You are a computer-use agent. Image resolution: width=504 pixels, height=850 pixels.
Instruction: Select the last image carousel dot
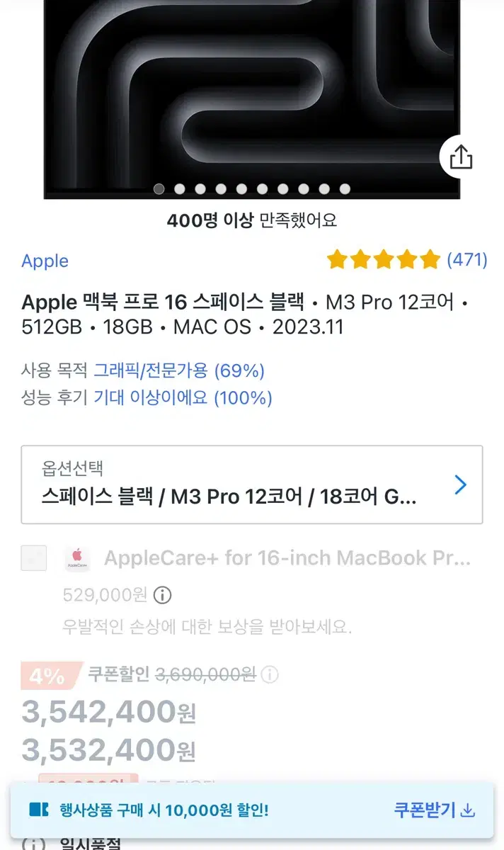click(x=345, y=189)
